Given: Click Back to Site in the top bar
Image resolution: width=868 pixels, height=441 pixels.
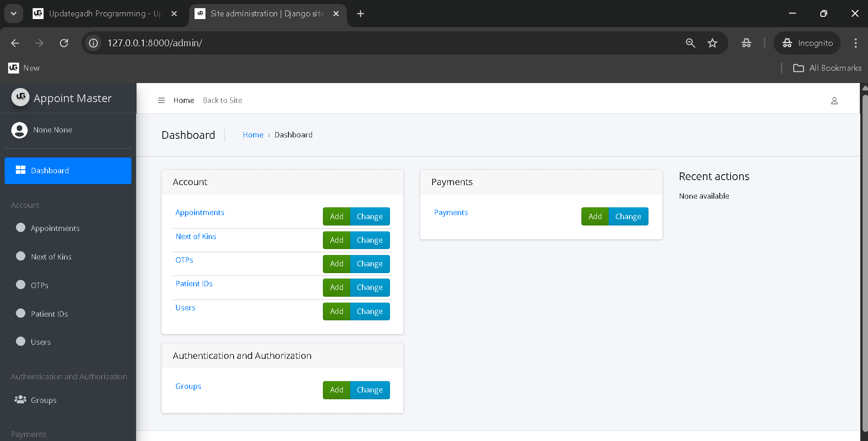Looking at the screenshot, I should (222, 100).
